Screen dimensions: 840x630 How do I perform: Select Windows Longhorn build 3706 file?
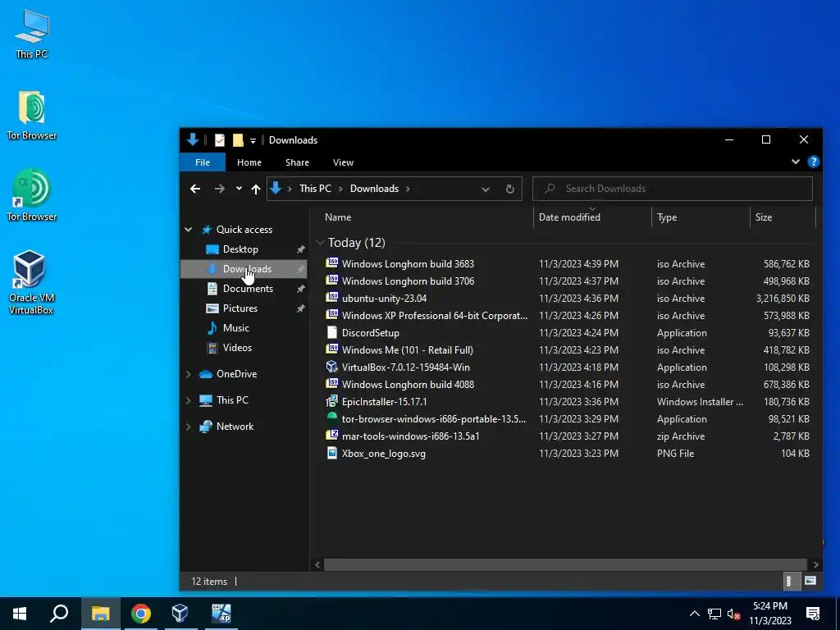click(408, 281)
